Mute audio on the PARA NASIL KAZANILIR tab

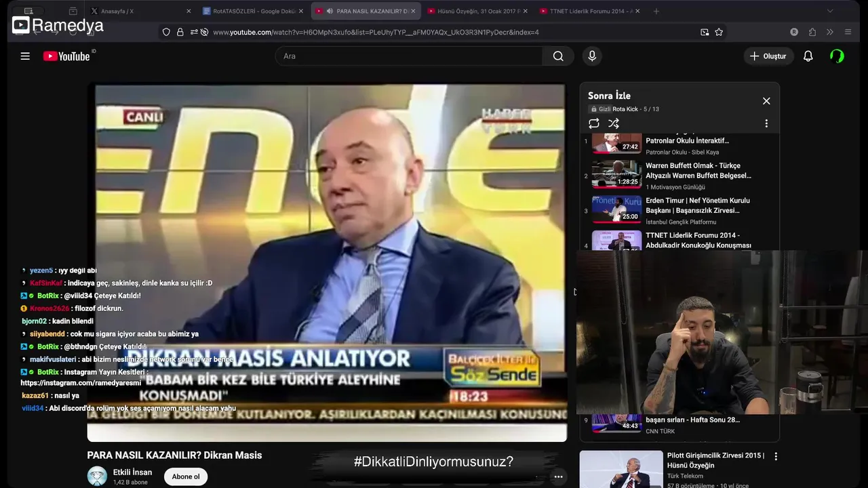tap(330, 11)
